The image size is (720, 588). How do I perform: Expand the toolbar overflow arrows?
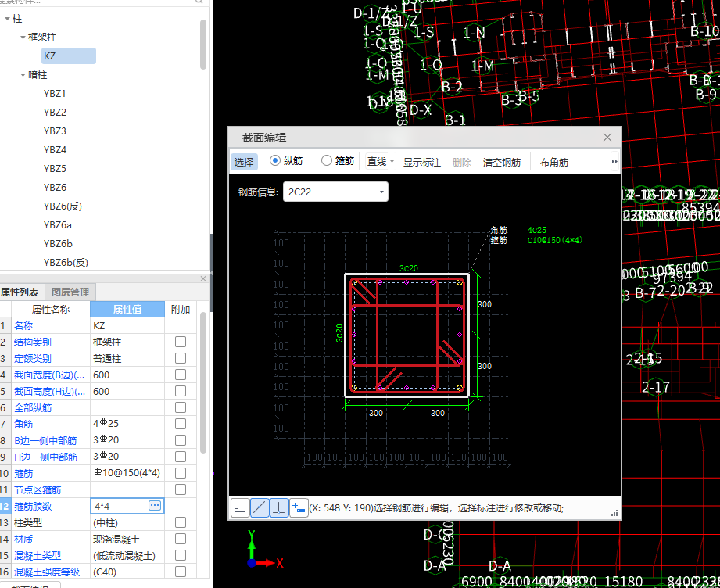(614, 161)
